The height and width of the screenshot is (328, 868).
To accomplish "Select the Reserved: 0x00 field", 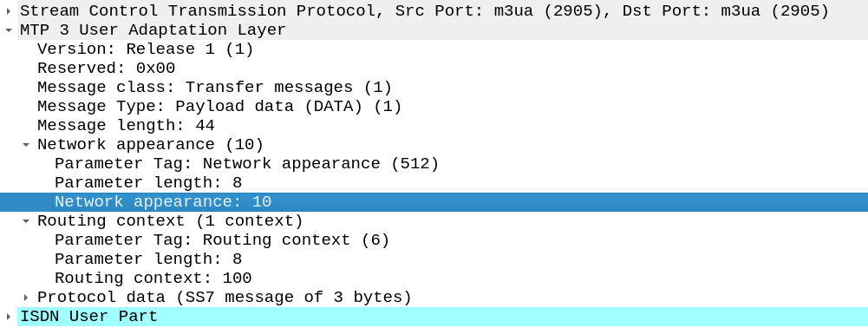I will click(x=106, y=69).
